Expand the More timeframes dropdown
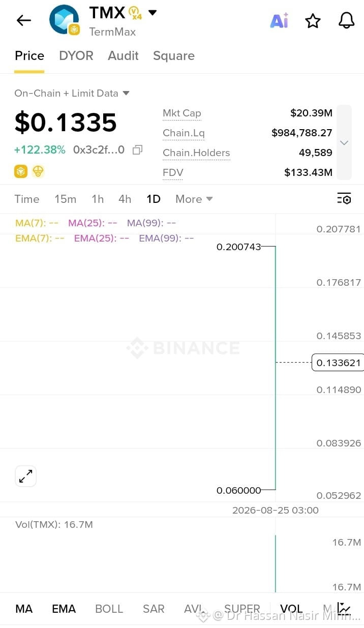364x628 pixels. click(x=194, y=199)
